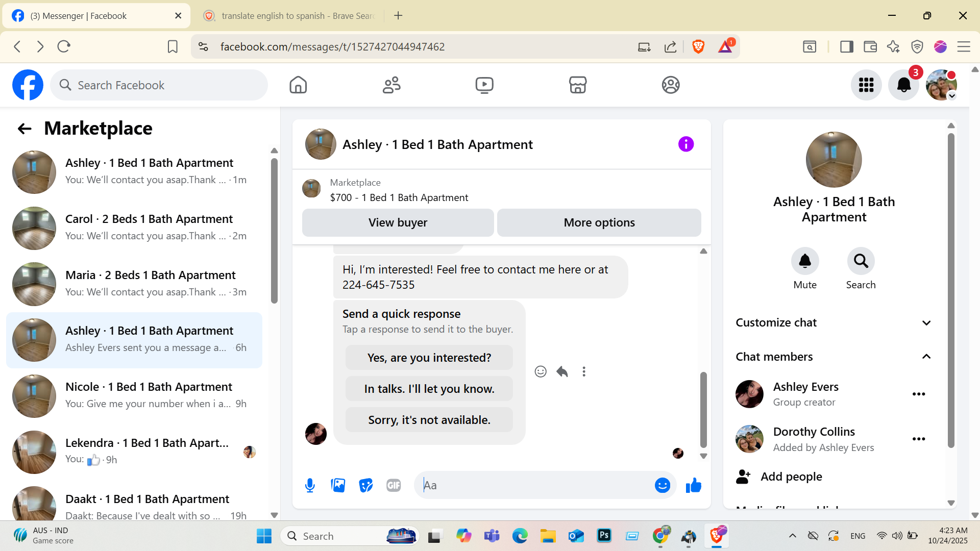This screenshot has height=551, width=980.
Task: Send quick response 'Yes, are you interested?'
Action: (x=429, y=358)
